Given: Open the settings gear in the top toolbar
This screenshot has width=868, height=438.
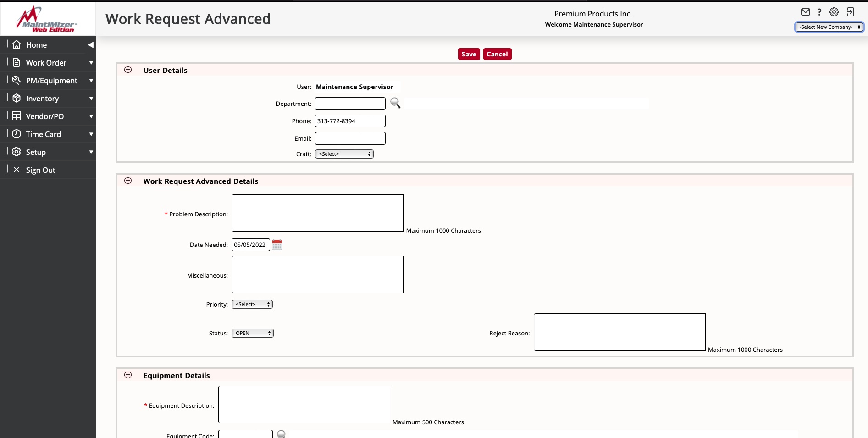Looking at the screenshot, I should point(834,12).
